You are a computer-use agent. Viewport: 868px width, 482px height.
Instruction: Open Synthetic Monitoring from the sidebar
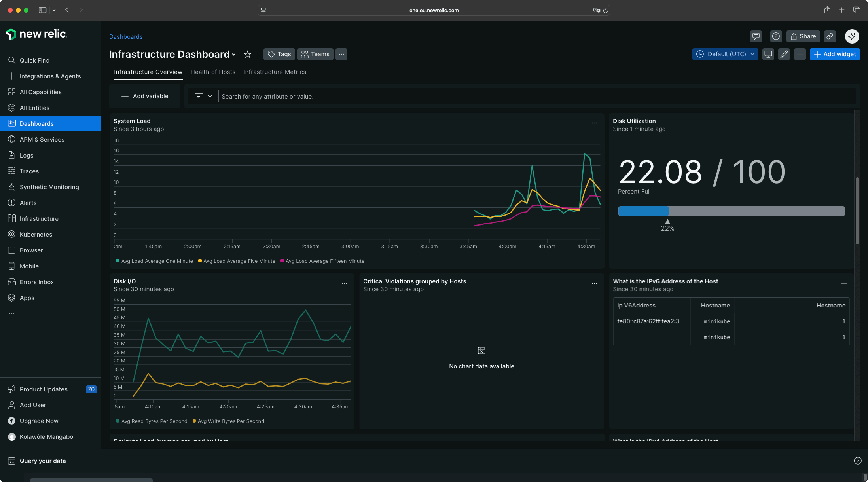pos(49,187)
